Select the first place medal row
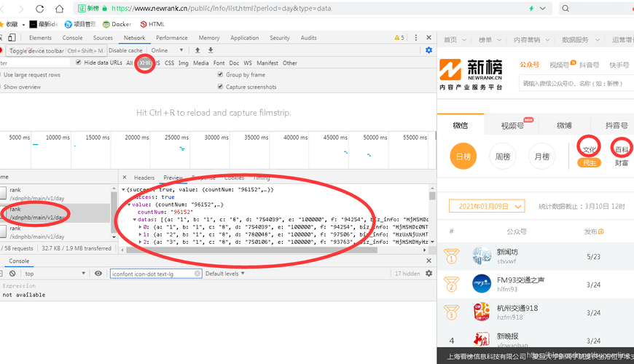This screenshot has height=364, width=634. (536, 256)
